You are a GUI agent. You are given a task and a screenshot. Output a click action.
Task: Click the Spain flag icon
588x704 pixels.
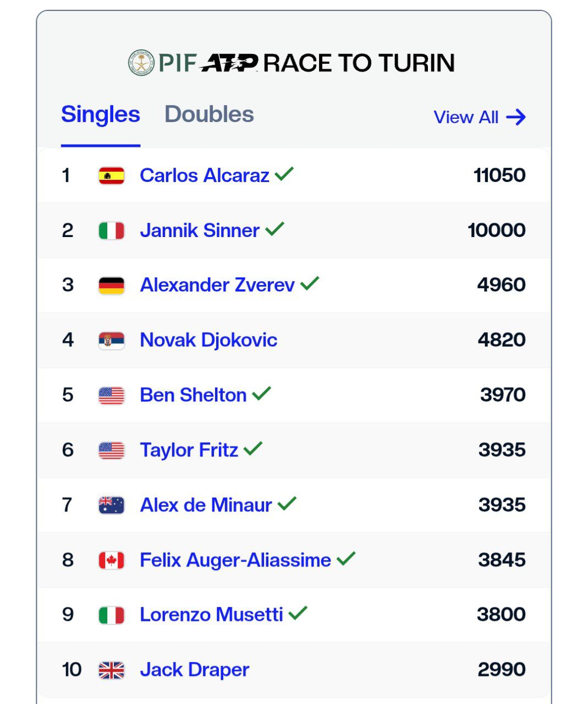111,175
